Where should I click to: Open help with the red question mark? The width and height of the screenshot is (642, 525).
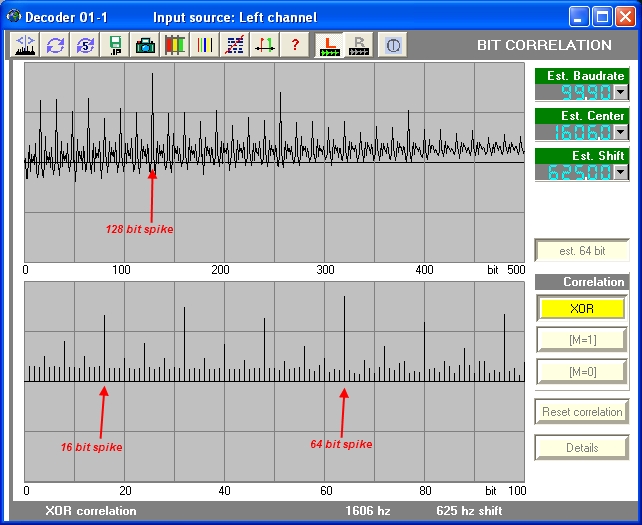click(x=295, y=45)
